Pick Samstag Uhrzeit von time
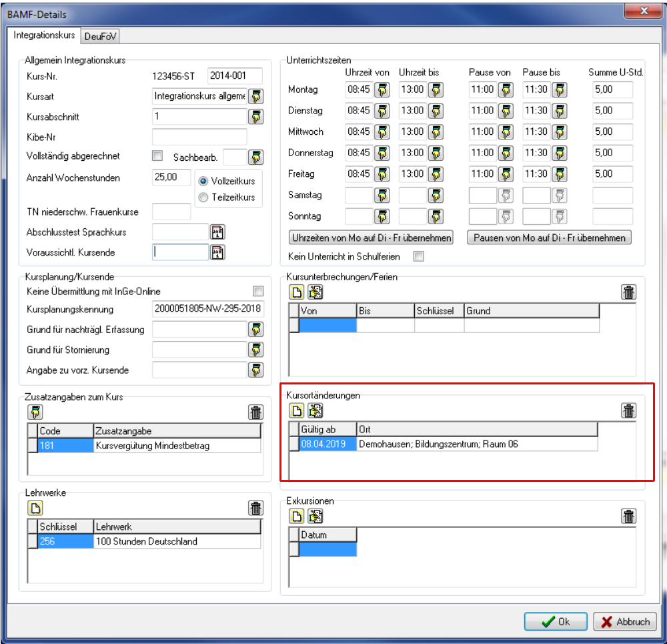Screen dimensions: 667x644 [382, 196]
